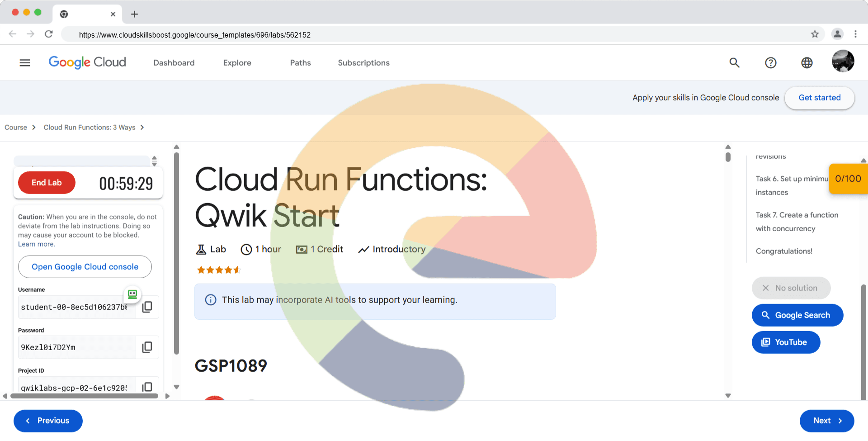Click left panel scroll right arrow

coord(167,396)
